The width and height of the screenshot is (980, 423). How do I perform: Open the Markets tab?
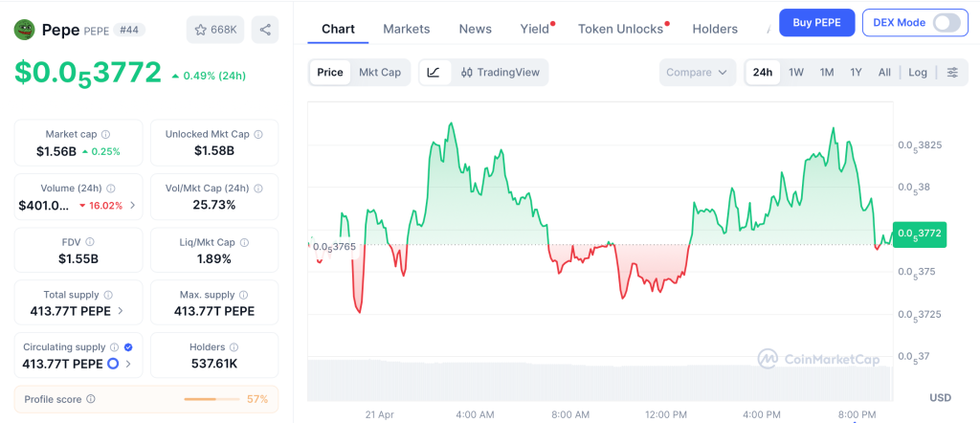pyautogui.click(x=407, y=29)
